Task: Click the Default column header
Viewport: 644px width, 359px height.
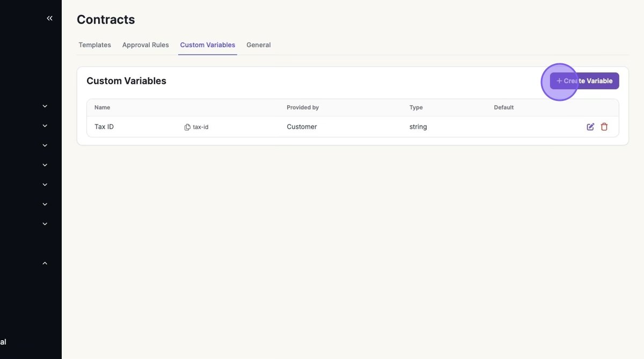Action: pyautogui.click(x=504, y=107)
